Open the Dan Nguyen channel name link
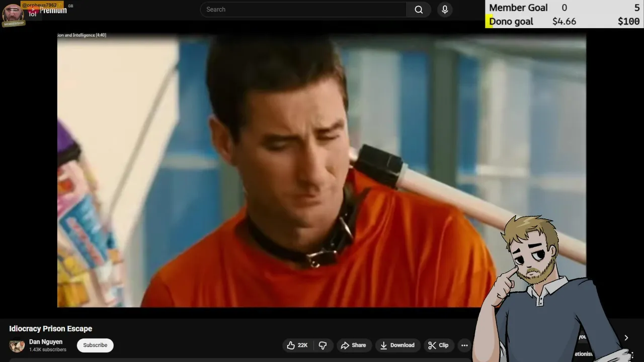The width and height of the screenshot is (644, 362). (46, 342)
